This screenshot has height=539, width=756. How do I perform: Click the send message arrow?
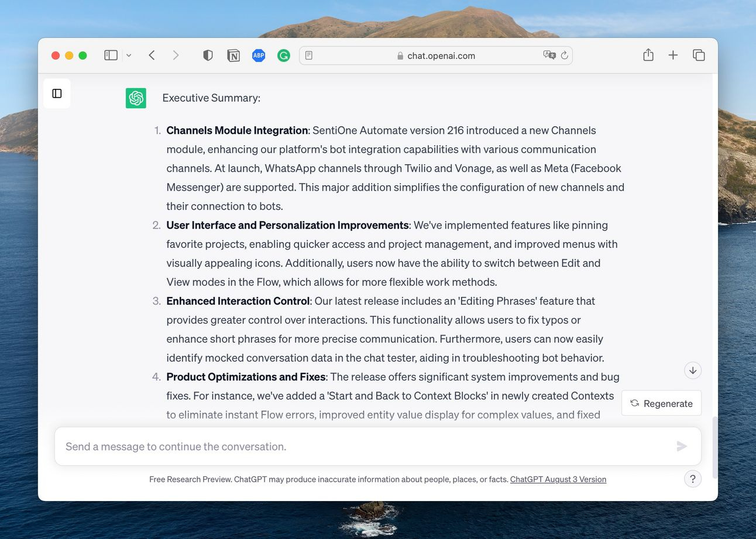pyautogui.click(x=682, y=447)
